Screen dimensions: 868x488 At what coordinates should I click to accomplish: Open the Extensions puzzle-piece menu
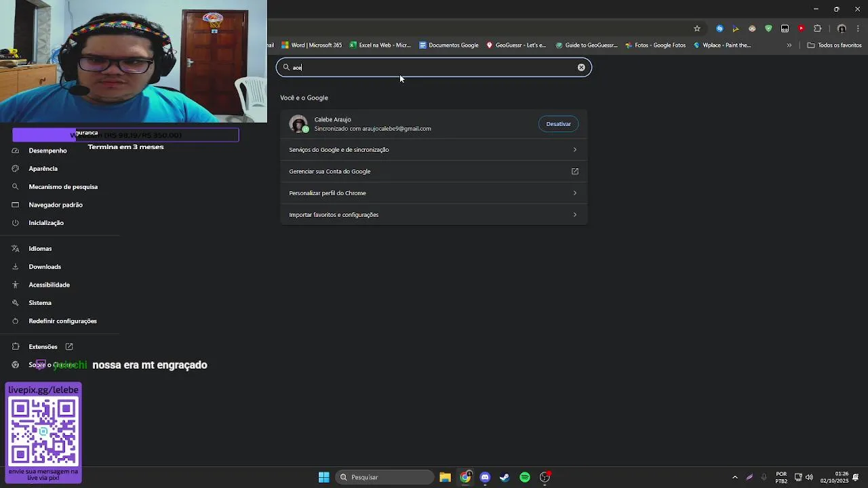click(817, 28)
